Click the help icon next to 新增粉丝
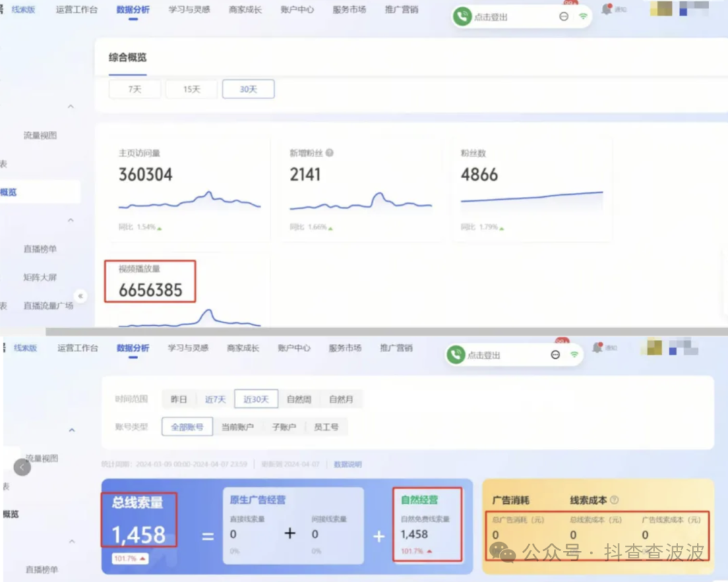 coord(329,152)
